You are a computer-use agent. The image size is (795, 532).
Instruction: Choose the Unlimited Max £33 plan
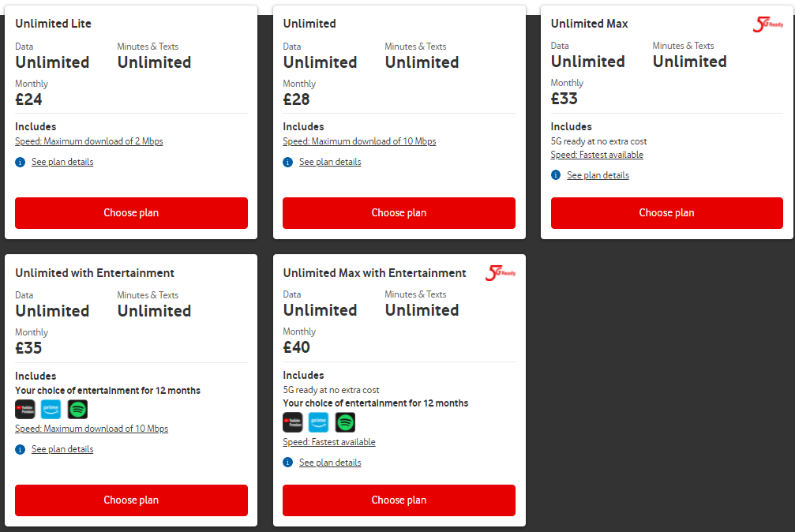(666, 213)
